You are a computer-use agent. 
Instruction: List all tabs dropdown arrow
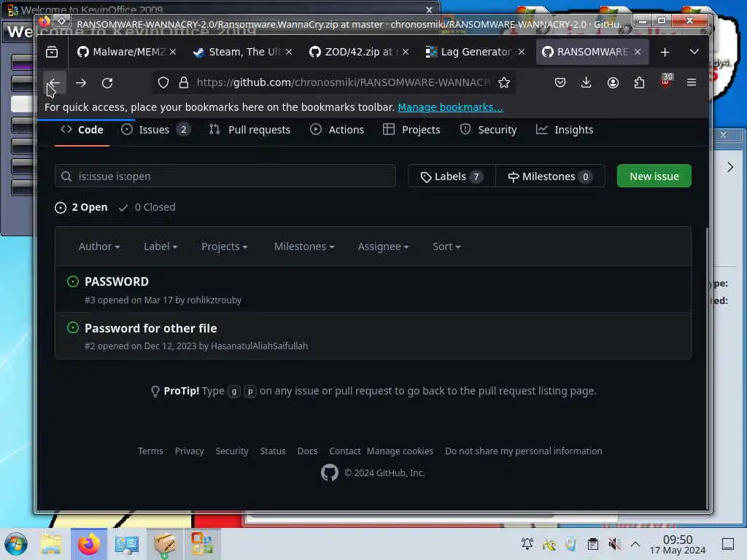pyautogui.click(x=694, y=52)
